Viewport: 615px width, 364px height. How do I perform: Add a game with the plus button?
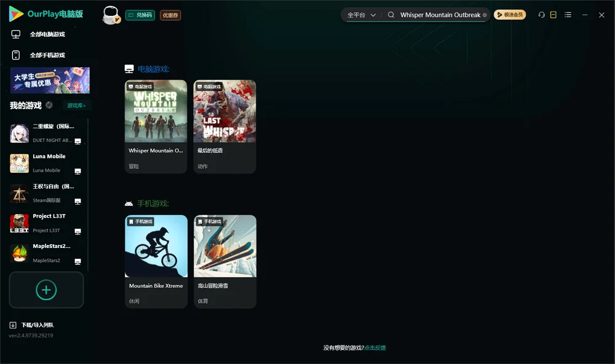click(46, 290)
